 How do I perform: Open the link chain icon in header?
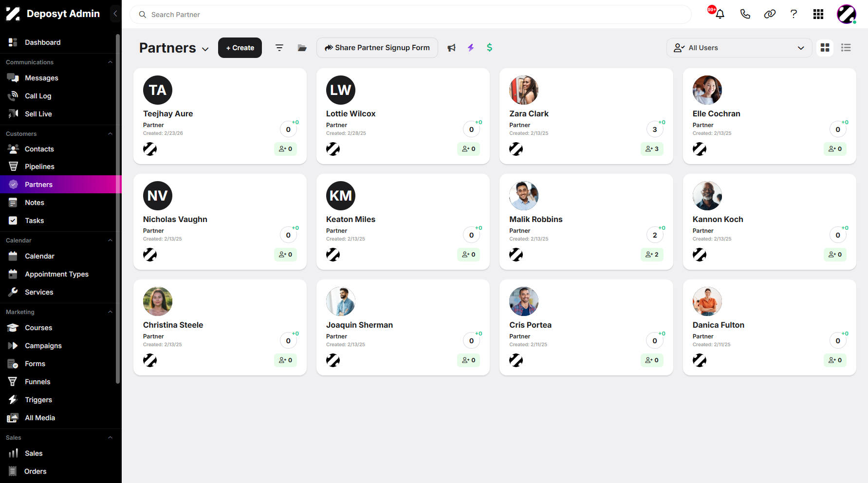[x=770, y=14]
